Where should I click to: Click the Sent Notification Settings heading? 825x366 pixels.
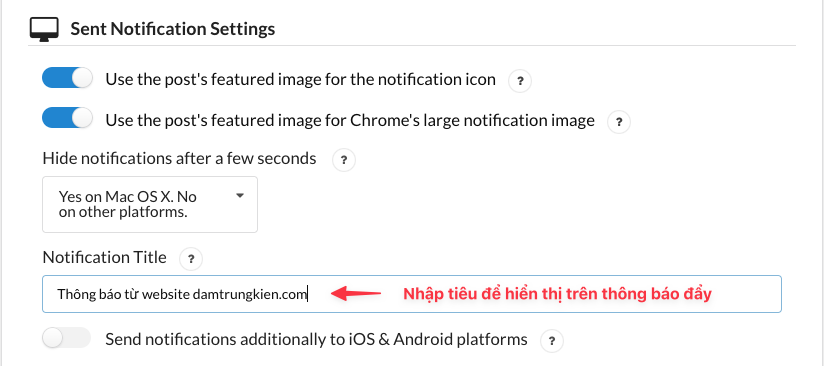[x=173, y=29]
